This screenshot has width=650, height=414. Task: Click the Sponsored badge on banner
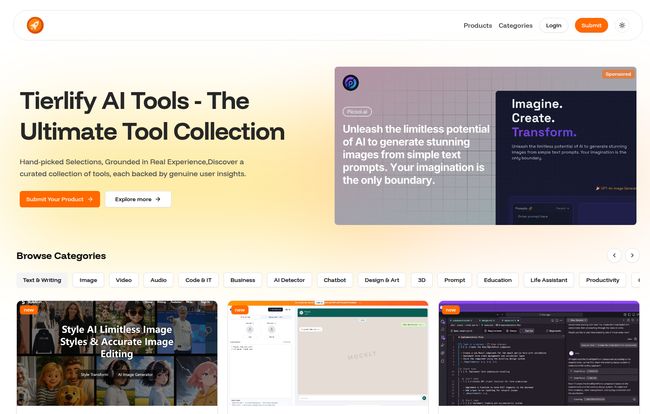(618, 74)
